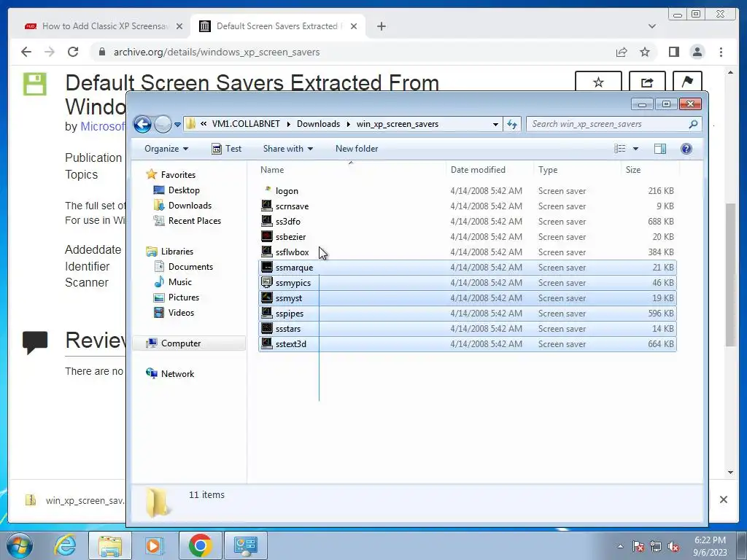Open the Explorer recent locations dropdown arrow
Screen dimensions: 747x560
(177, 125)
